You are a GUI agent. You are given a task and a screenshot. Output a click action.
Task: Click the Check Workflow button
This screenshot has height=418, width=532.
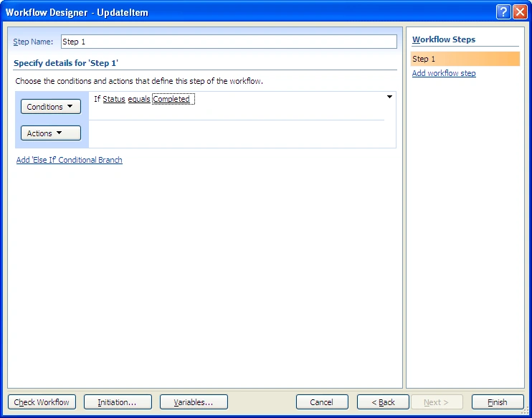click(42, 402)
